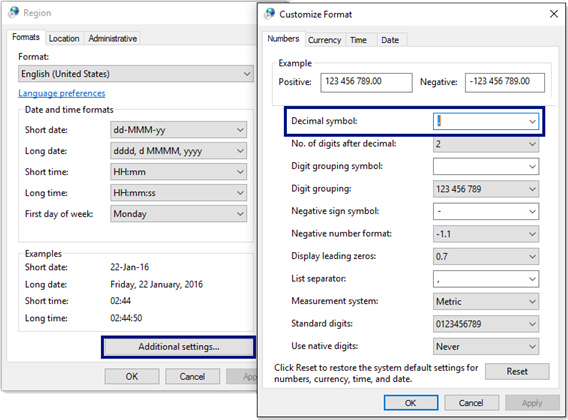Click the Region window globe icon
The width and height of the screenshot is (568, 420).
(x=14, y=12)
